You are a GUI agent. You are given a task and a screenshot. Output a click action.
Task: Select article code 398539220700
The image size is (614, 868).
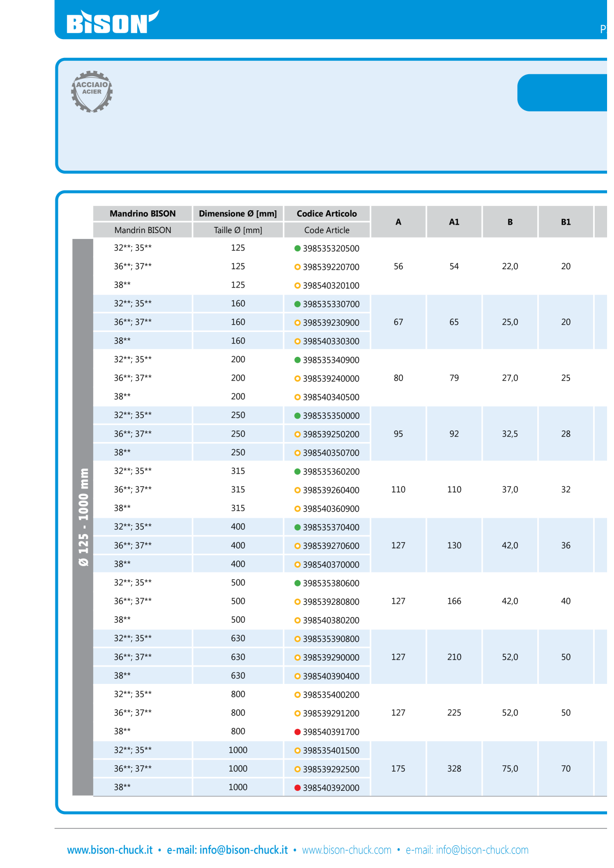click(x=331, y=267)
